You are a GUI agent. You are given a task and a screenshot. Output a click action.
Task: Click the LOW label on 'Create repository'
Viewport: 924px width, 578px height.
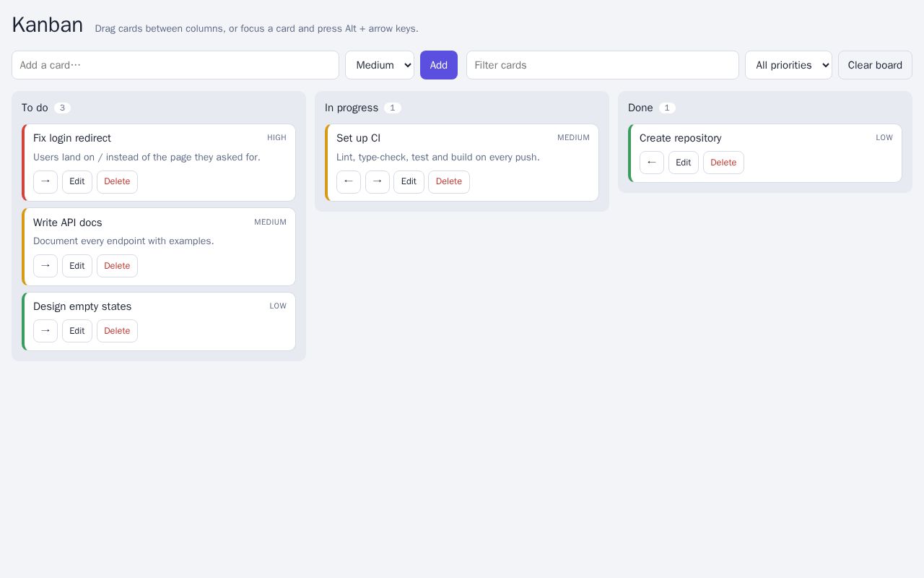tap(884, 137)
